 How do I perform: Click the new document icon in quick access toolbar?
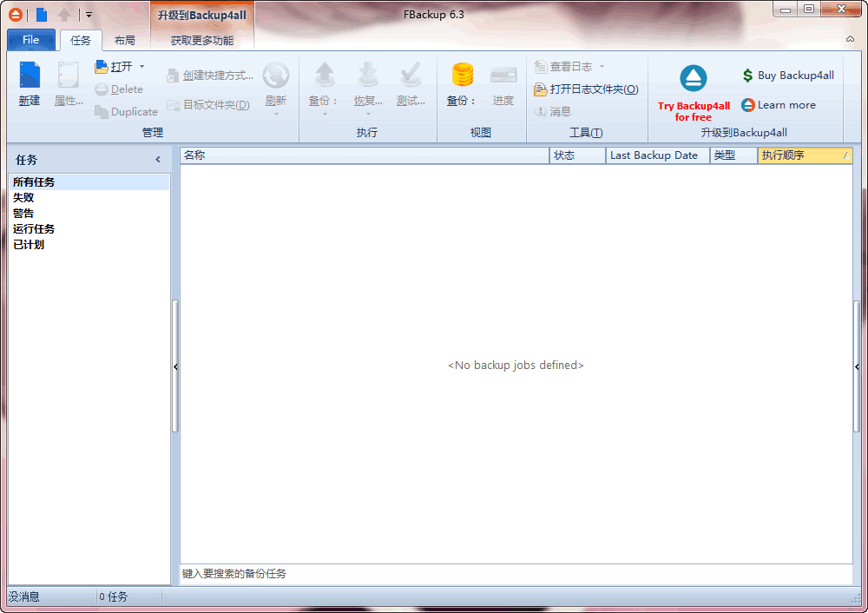pos(41,15)
